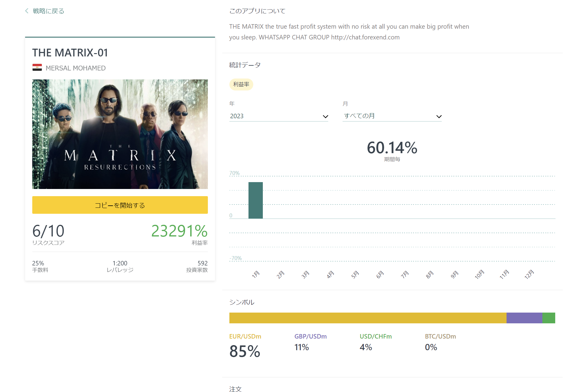Click the 85% EUR/USDm share value

click(x=245, y=351)
